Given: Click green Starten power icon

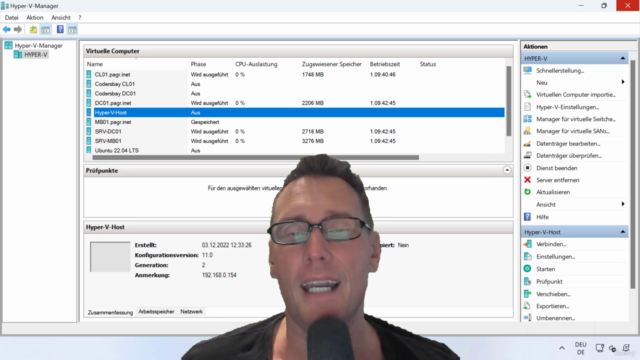Looking at the screenshot, I should click(528, 269).
